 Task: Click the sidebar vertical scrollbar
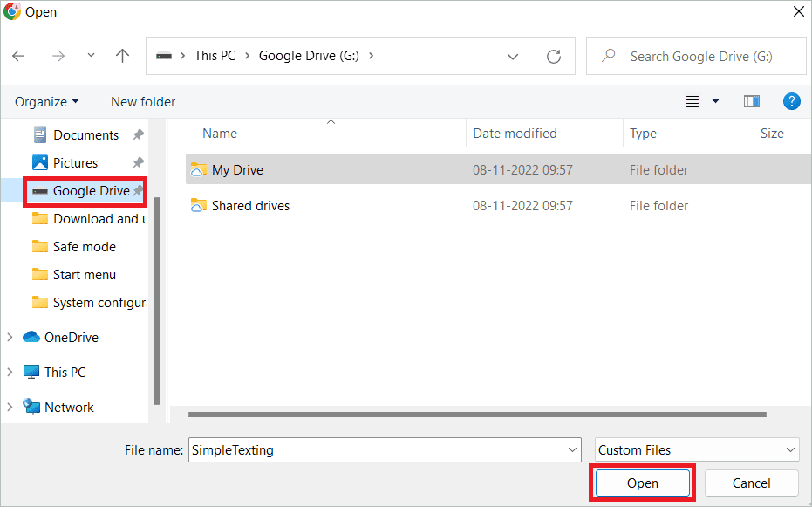click(x=157, y=300)
